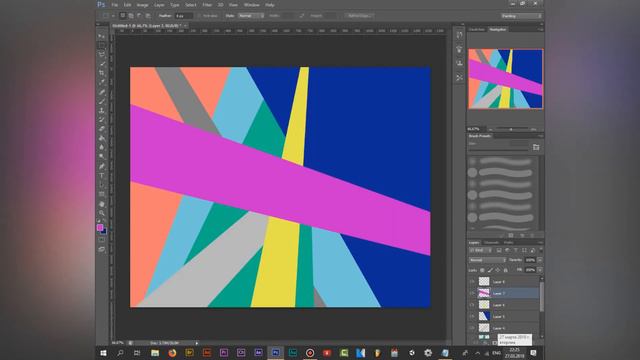The image size is (640, 360).
Task: Switch to the Channels tab
Action: 491,242
